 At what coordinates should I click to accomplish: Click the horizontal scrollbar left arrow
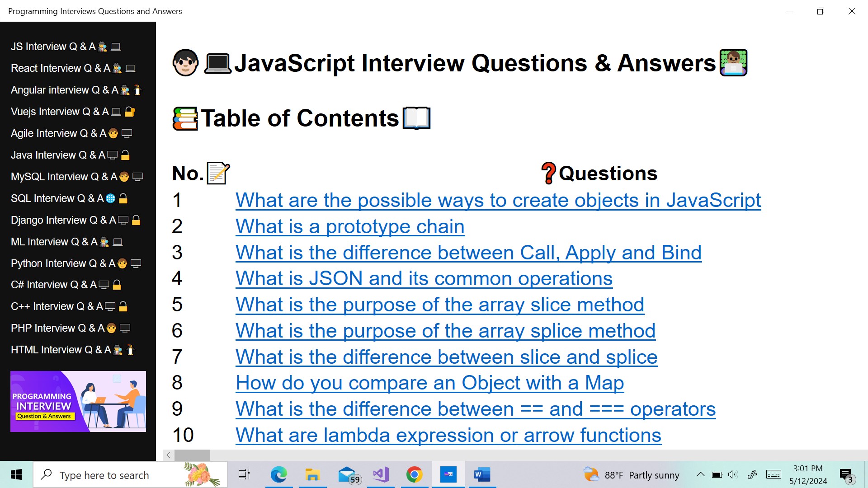tap(169, 455)
